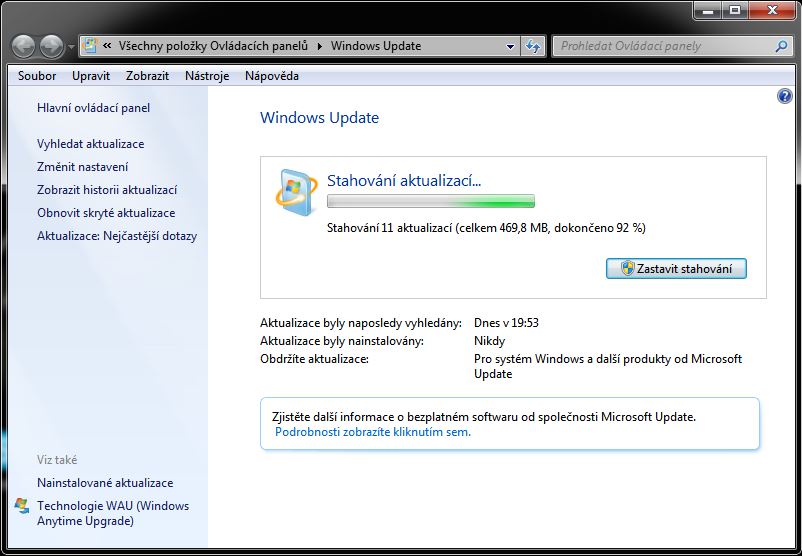The width and height of the screenshot is (802, 556).
Task: Open the Soubor menu
Action: coord(37,76)
